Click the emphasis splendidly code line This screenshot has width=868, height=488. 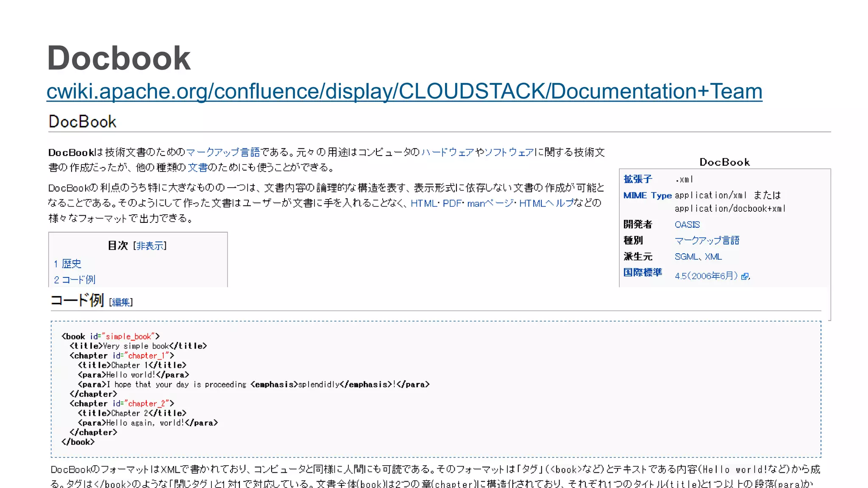point(254,385)
